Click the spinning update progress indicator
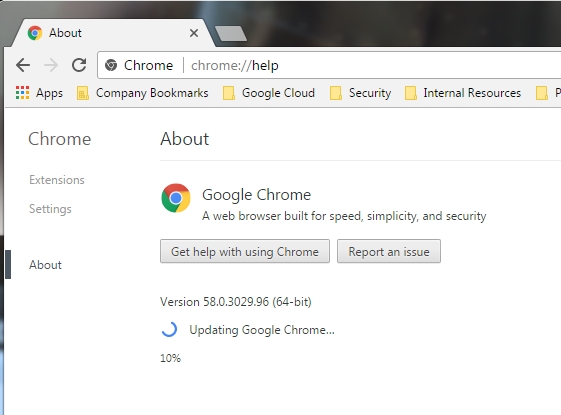 pos(169,329)
